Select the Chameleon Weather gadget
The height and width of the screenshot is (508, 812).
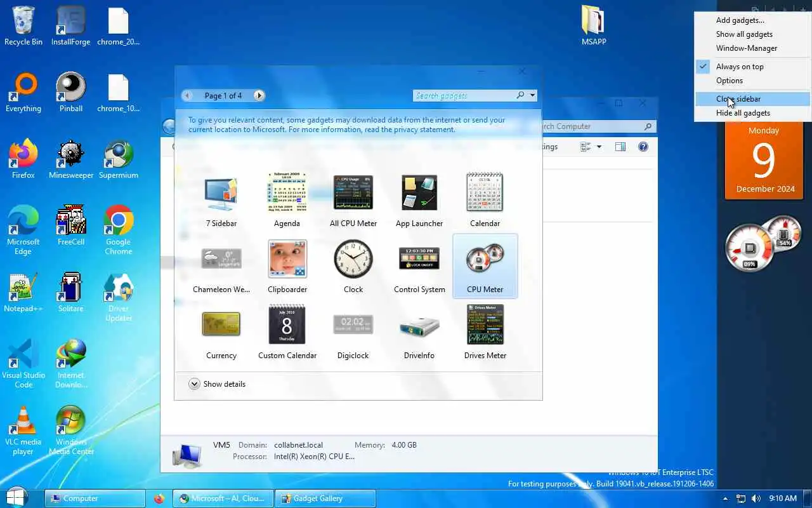pos(221,266)
